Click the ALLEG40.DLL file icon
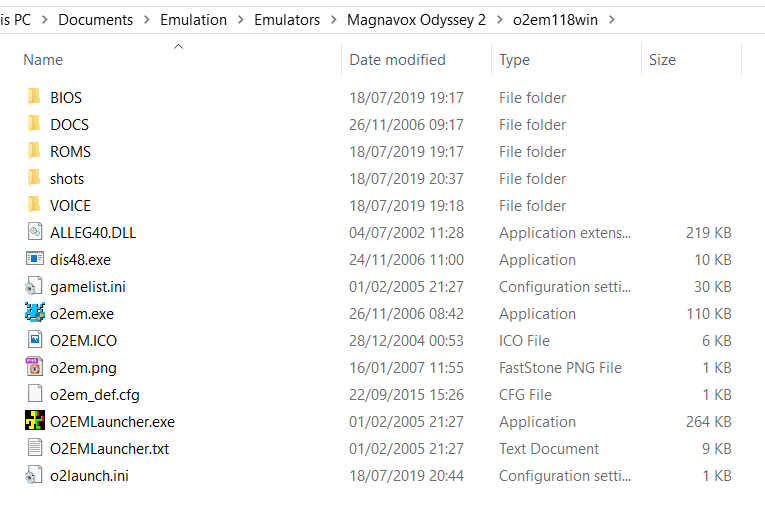765x527 pixels. click(x=35, y=232)
